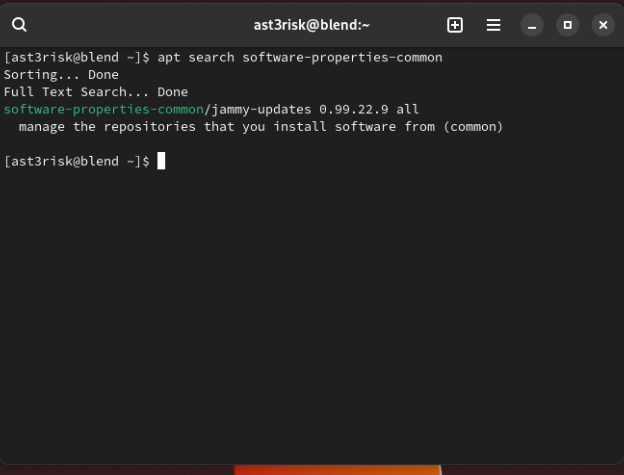624x475 pixels.
Task: Click the window title ast3risk@blend:~
Action: pyautogui.click(x=311, y=25)
